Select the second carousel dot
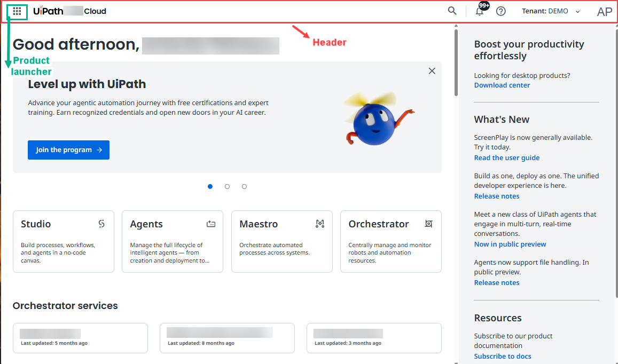The height and width of the screenshot is (364, 618). 227,186
